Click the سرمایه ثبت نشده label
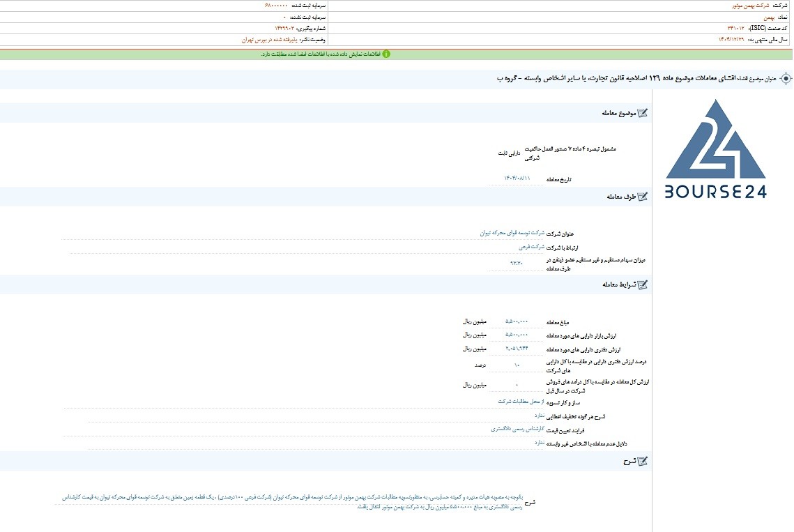The image size is (794, 532). coord(308,17)
